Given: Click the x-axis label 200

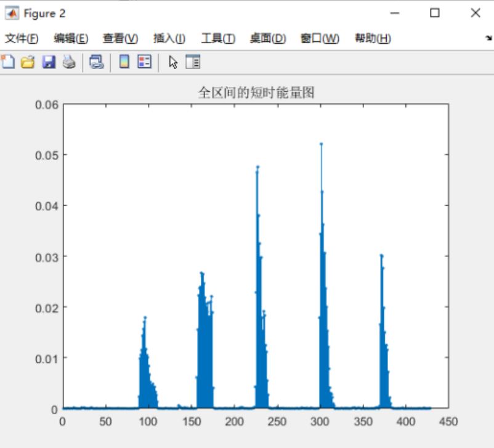Looking at the screenshot, I should click(234, 422).
